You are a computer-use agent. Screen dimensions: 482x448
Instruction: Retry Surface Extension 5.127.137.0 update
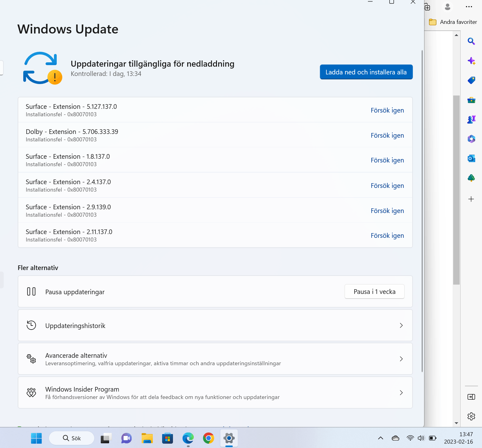click(387, 110)
